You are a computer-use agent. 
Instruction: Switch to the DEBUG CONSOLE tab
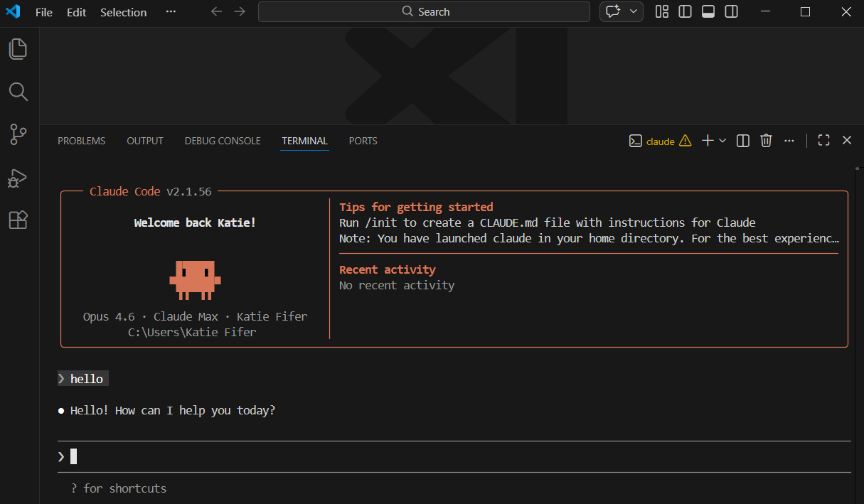coord(223,141)
